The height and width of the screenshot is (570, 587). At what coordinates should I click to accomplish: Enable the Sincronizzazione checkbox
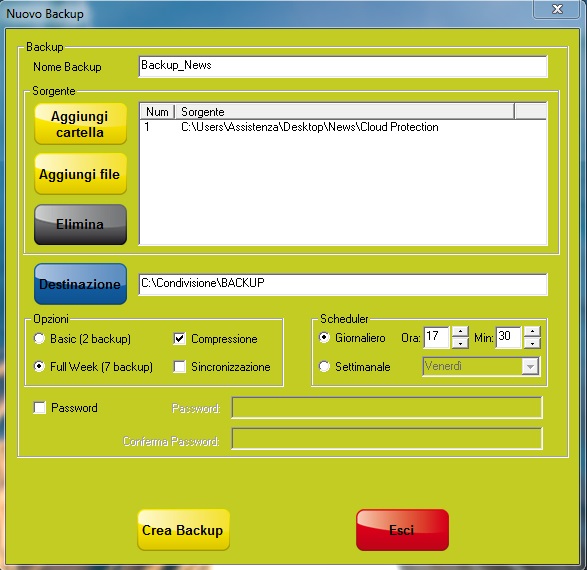[x=180, y=366]
